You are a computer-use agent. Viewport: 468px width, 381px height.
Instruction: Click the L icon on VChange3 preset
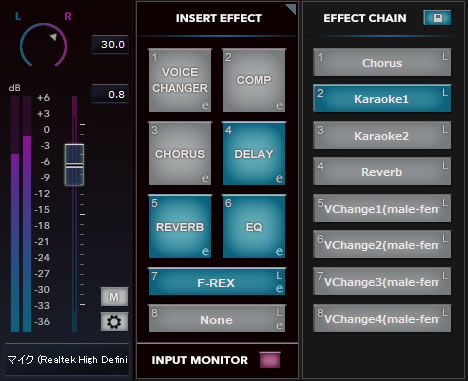click(445, 275)
